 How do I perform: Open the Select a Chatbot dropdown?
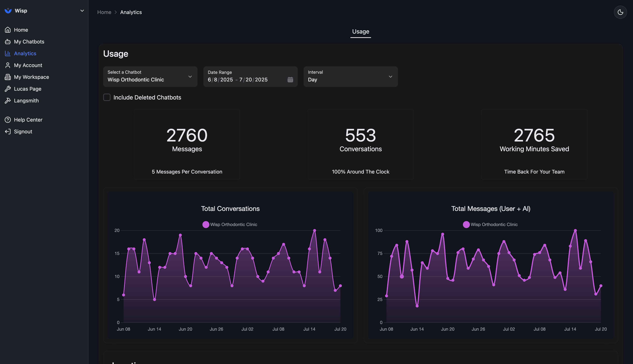pyautogui.click(x=150, y=77)
